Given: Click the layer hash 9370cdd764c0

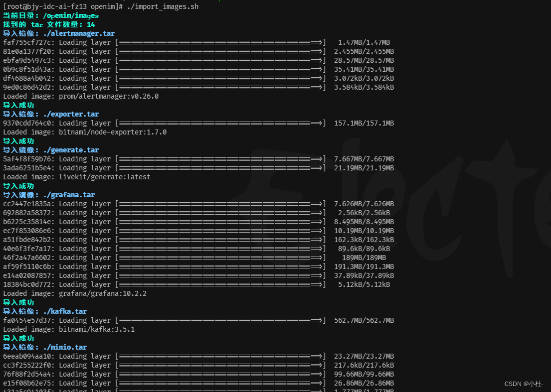Looking at the screenshot, I should tap(25, 123).
